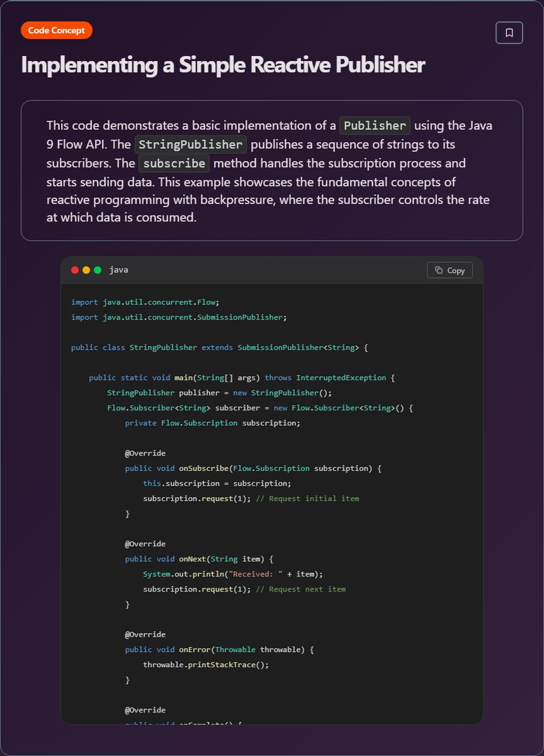Click the onSubscribe method signature
Image resolution: width=544 pixels, height=756 pixels.
coord(253,468)
